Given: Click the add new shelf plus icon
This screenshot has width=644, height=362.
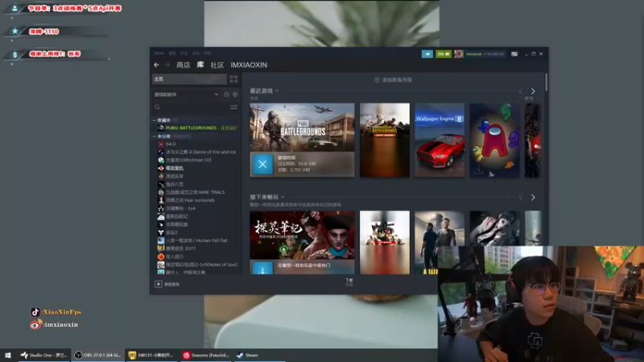Looking at the screenshot, I should pyautogui.click(x=377, y=80).
